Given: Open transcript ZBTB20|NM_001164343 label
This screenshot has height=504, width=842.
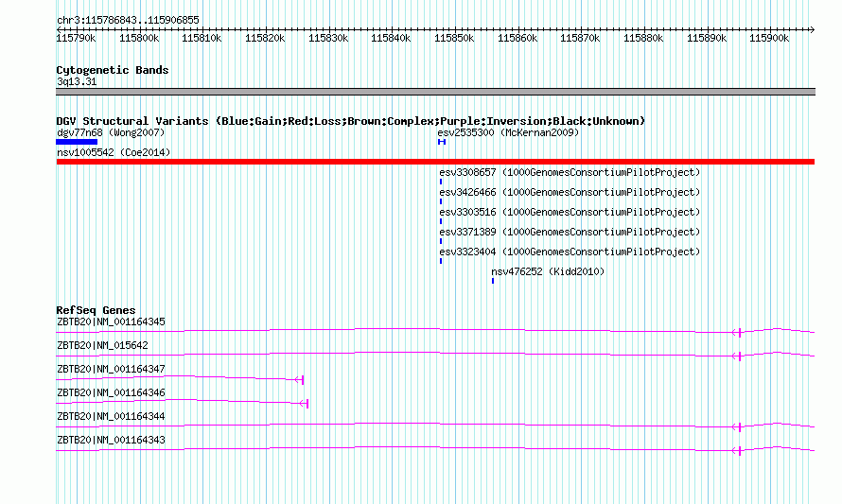Looking at the screenshot, I should point(111,440).
